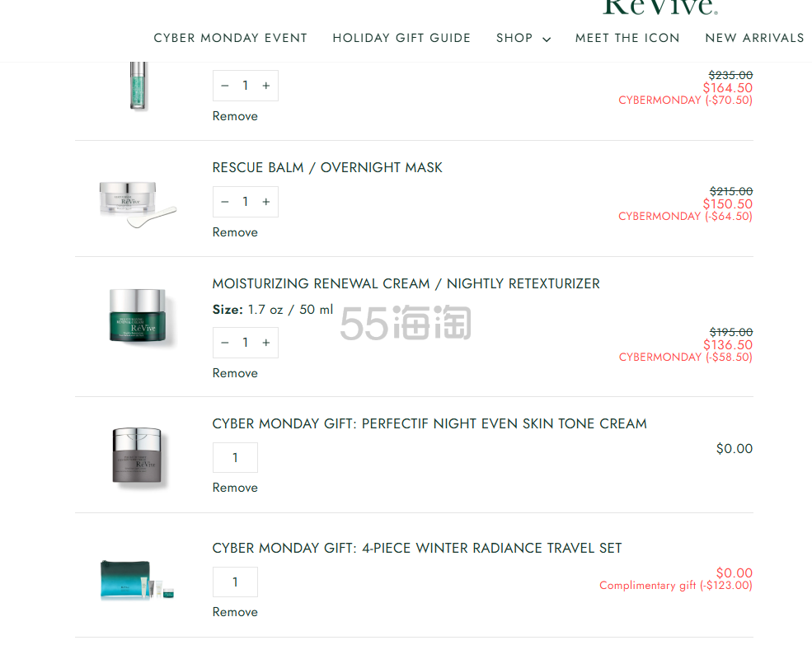Increase quantity of Moisturizing Renewal Cream
The image size is (812, 645).
(x=266, y=343)
